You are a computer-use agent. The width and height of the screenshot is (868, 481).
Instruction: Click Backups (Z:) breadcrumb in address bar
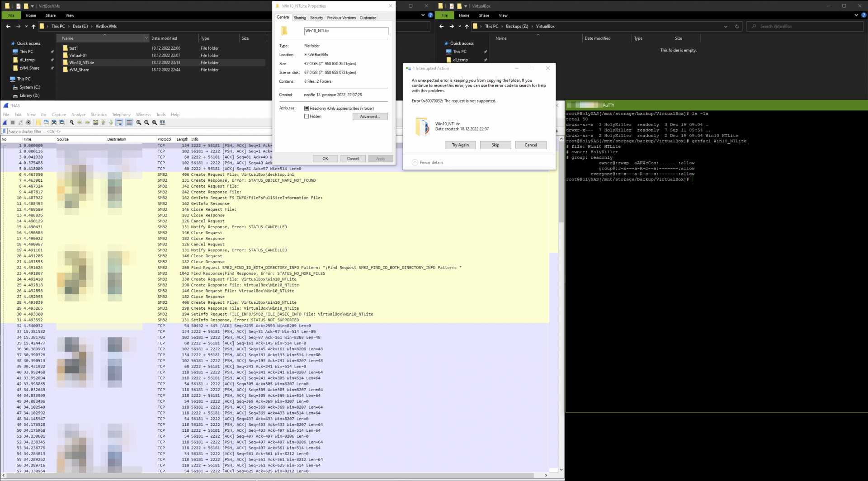[517, 26]
